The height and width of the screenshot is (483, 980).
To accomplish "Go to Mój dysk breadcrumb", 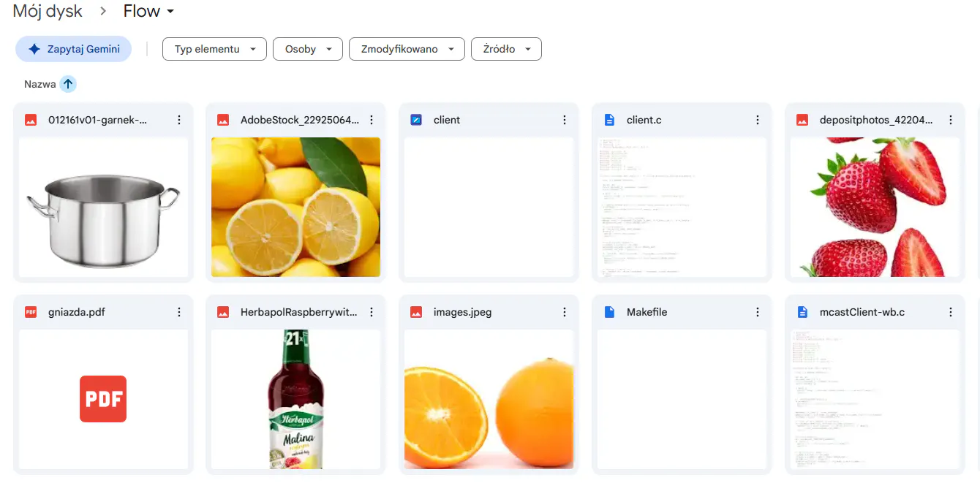I will coord(48,11).
